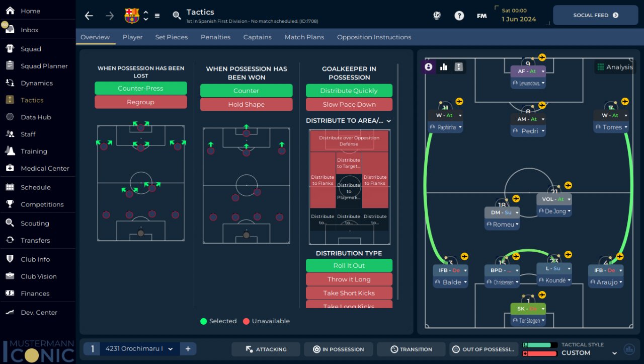Click the date display 1 Jun 2024
Screen dimensions: 644x364
(519, 19)
